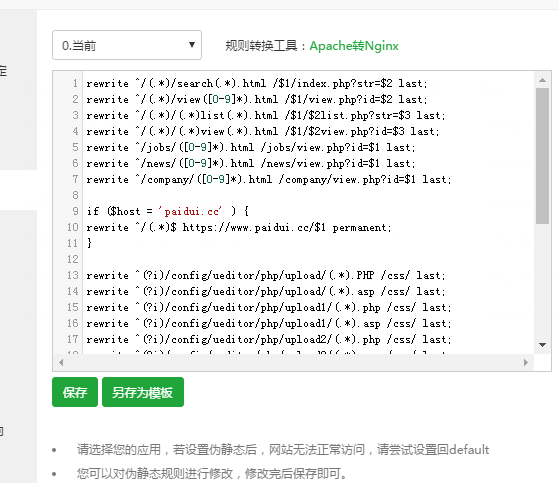Click the green 保存 button
This screenshot has height=483, width=559.
[75, 392]
